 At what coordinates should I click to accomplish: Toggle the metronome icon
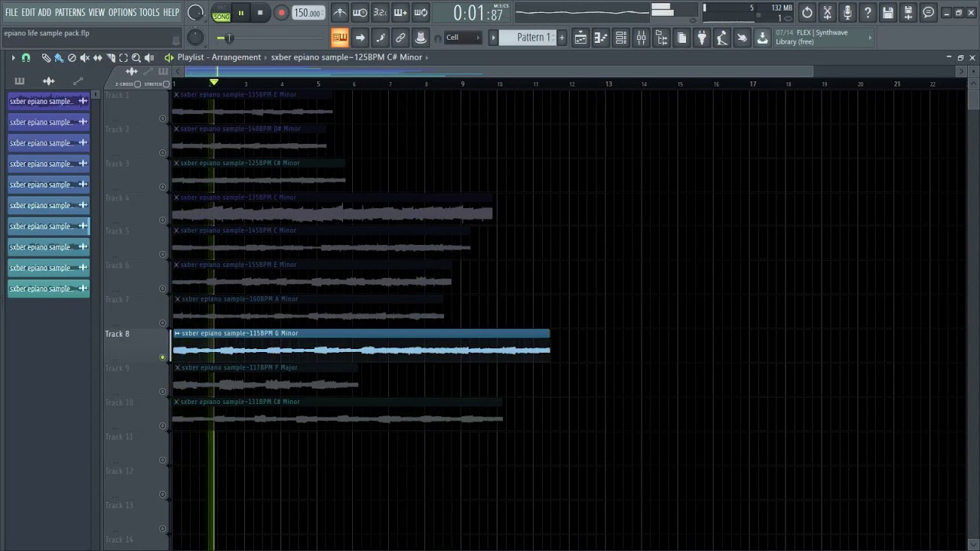340,13
